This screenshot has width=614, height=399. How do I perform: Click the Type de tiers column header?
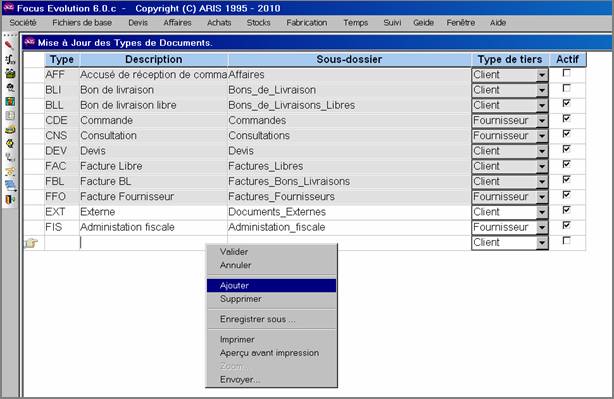[510, 60]
